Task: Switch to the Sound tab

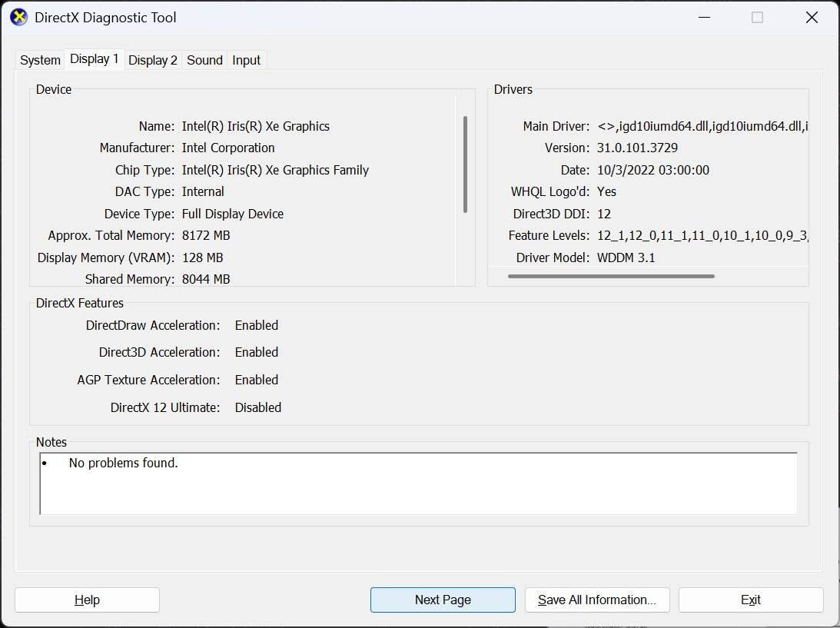Action: pyautogui.click(x=204, y=60)
